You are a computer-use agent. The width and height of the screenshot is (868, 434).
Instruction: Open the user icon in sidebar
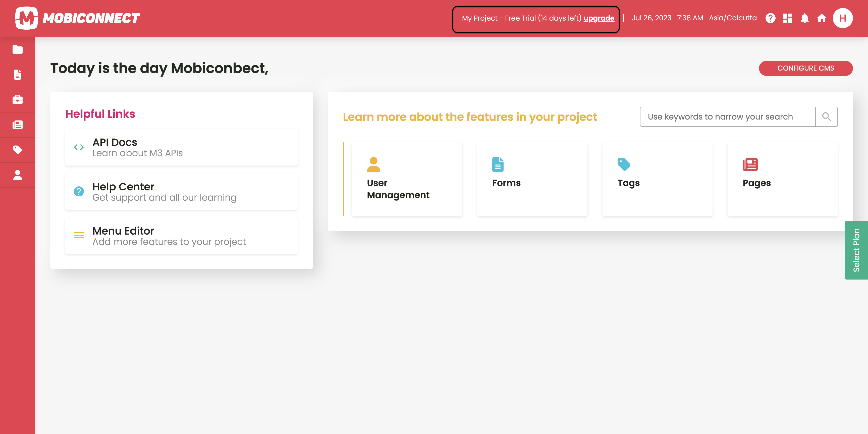(x=18, y=175)
